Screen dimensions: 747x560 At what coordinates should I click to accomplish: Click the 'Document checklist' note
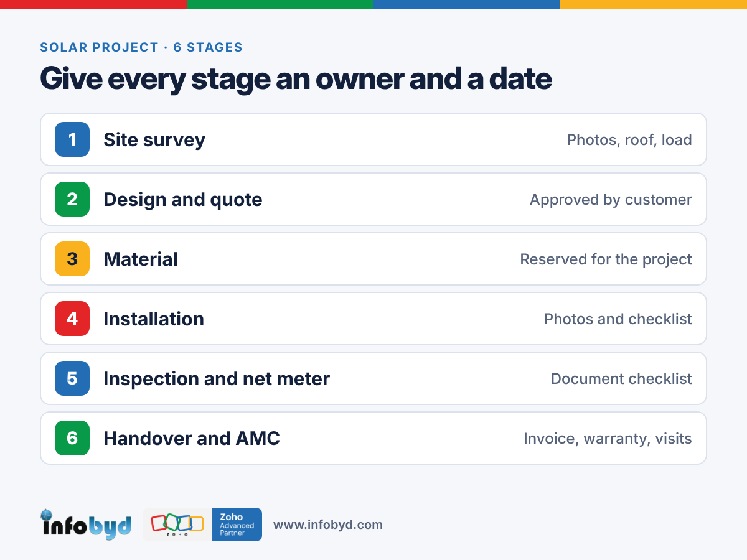coord(621,379)
